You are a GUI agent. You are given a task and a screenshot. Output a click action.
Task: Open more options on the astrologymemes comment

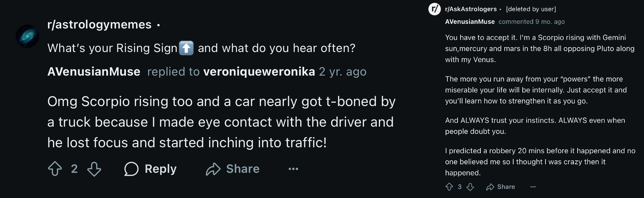pyautogui.click(x=293, y=169)
